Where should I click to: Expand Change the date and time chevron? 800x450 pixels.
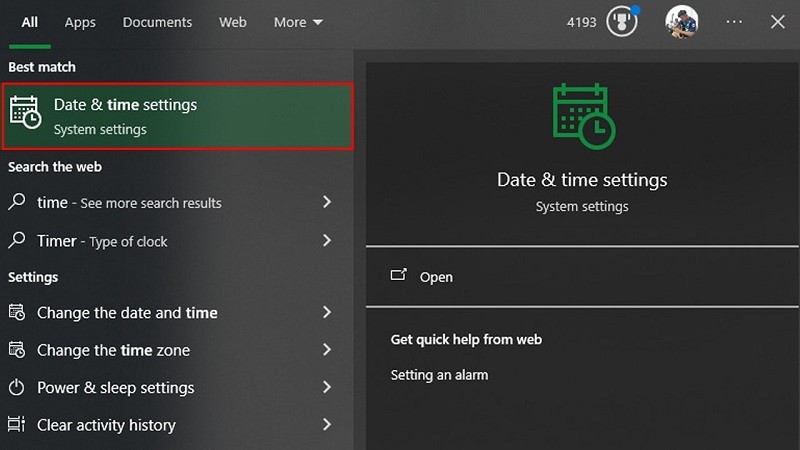click(327, 313)
